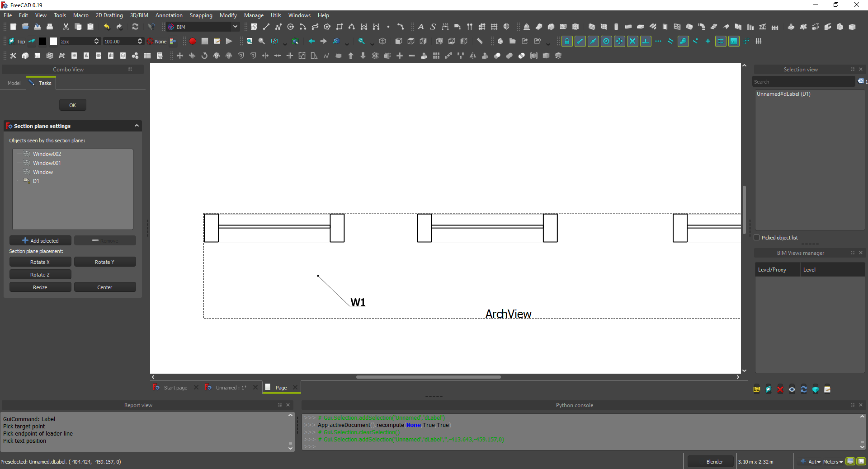The width and height of the screenshot is (868, 469).
Task: Select the Circle drawing tool
Action: point(291,27)
